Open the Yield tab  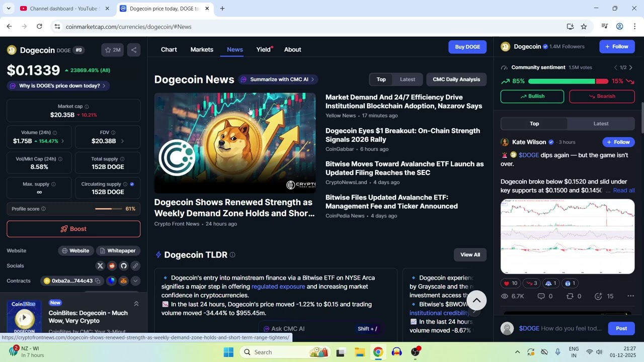pyautogui.click(x=264, y=50)
